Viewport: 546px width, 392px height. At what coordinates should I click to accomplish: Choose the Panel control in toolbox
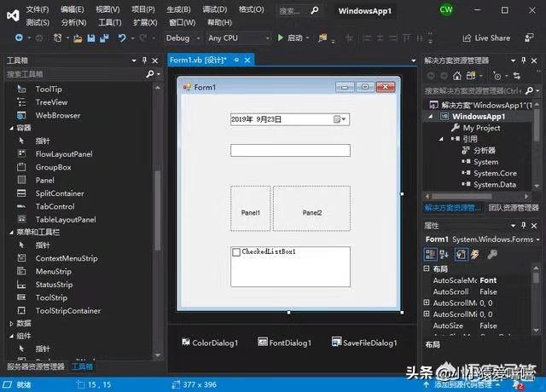(x=45, y=180)
